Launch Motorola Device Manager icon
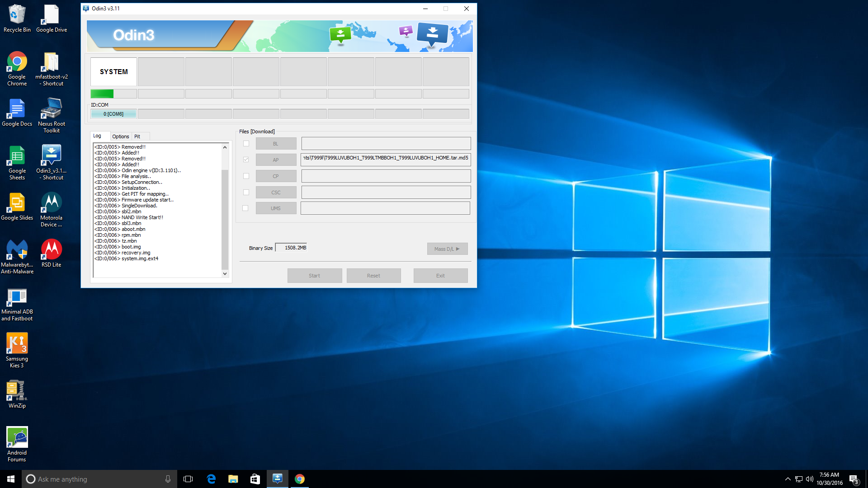This screenshot has width=868, height=488. click(x=51, y=210)
